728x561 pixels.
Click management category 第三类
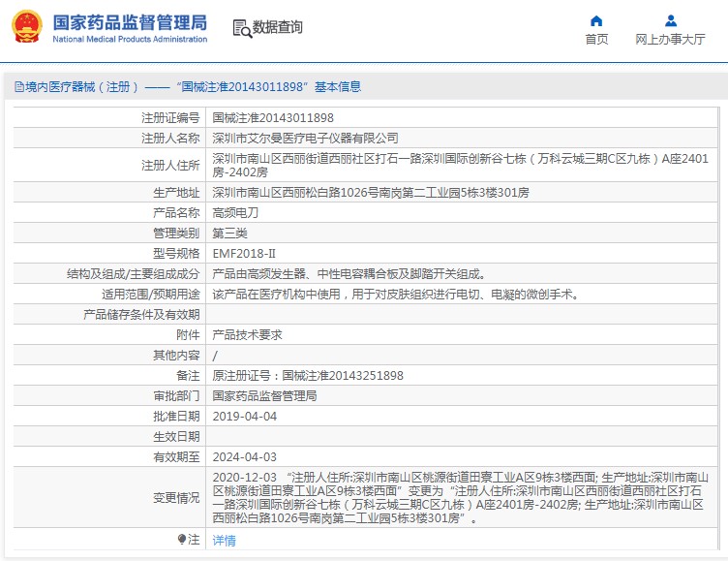coord(229,234)
